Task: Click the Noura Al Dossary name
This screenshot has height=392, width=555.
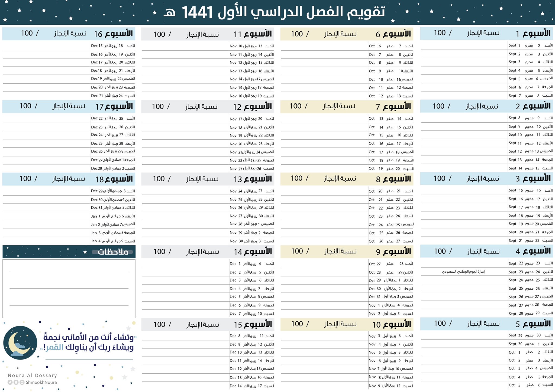Action: click(33, 375)
